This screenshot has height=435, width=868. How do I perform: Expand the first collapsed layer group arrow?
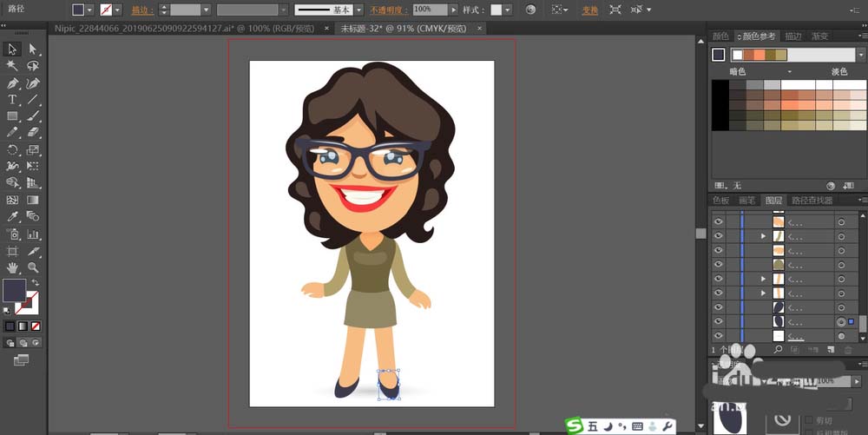click(763, 236)
